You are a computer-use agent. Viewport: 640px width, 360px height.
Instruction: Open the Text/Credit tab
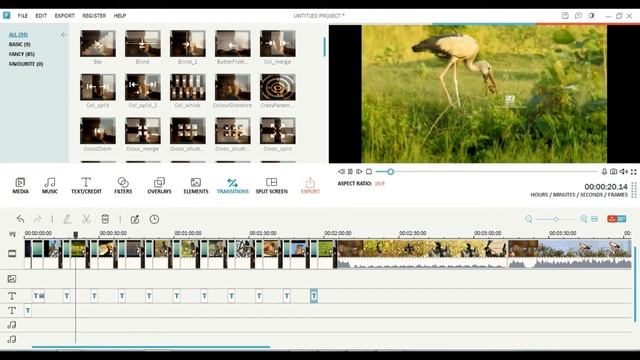click(86, 185)
